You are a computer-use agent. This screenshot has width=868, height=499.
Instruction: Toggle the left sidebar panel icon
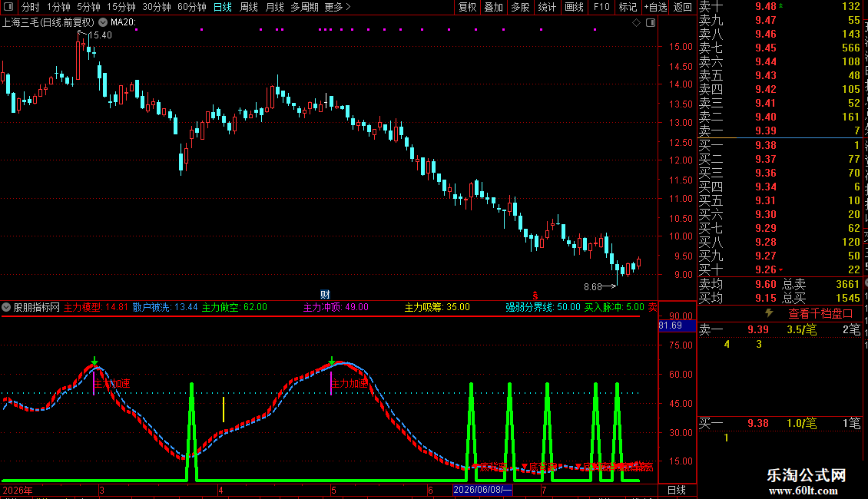[x=8, y=7]
